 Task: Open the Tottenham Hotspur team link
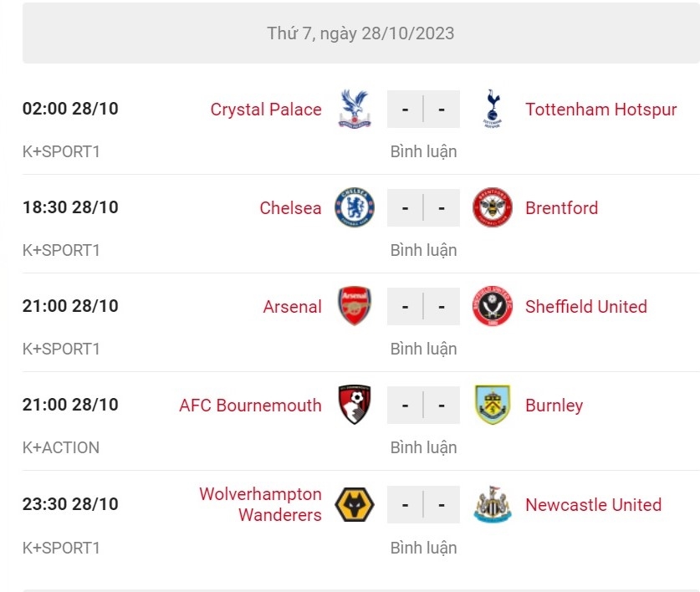point(600,110)
